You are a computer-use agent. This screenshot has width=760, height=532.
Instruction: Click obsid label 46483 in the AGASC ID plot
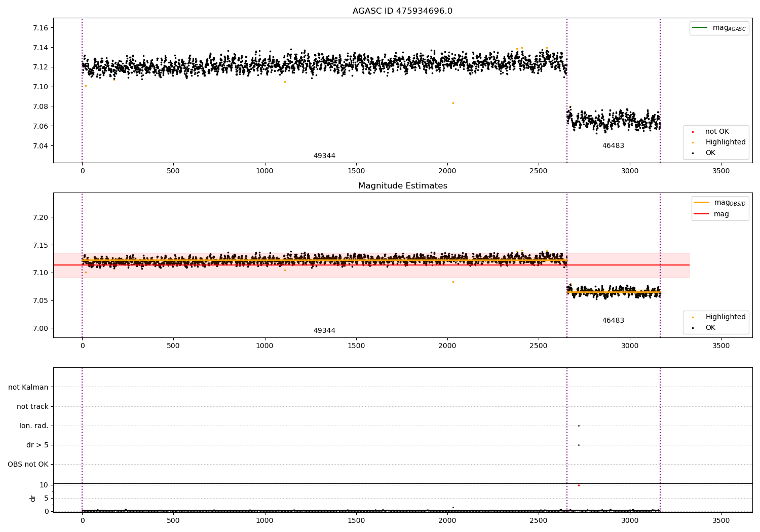click(613, 146)
